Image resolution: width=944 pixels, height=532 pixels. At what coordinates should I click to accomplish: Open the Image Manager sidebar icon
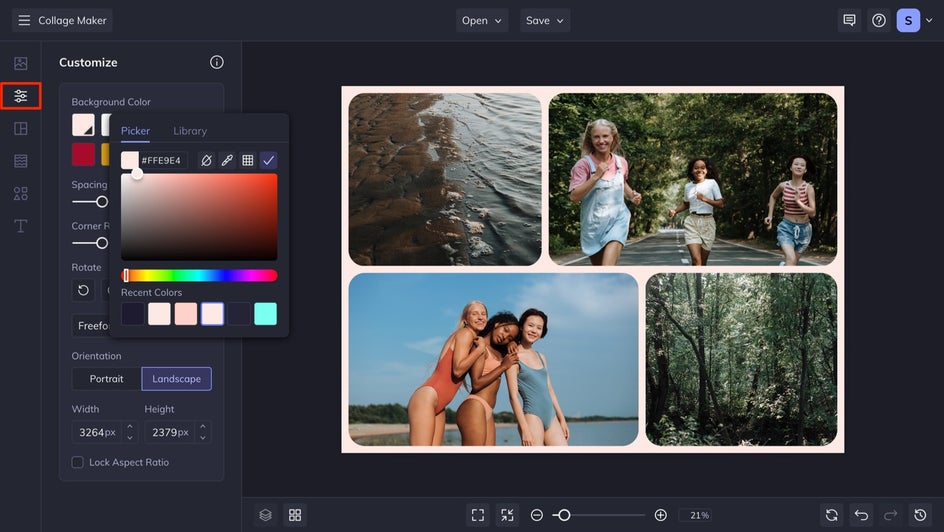20,63
